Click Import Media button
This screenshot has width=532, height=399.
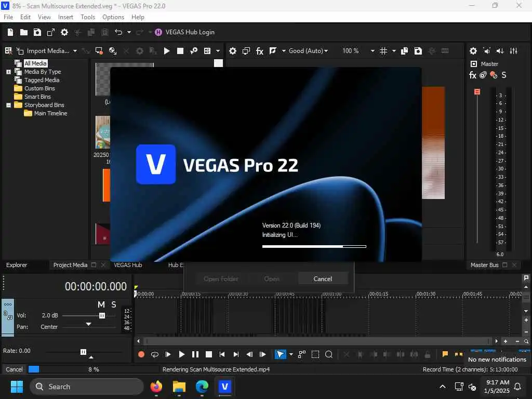(43, 51)
